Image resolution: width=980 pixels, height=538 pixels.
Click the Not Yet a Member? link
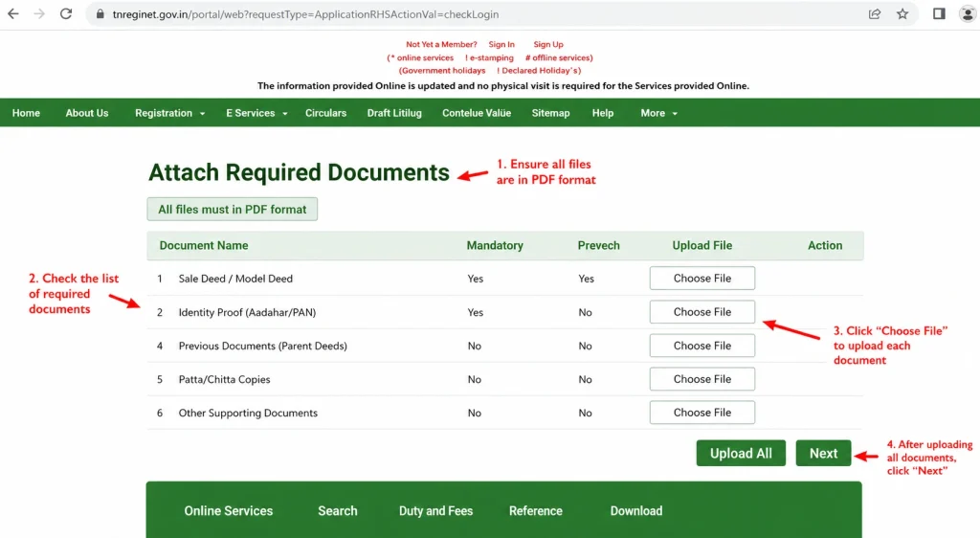coord(441,44)
